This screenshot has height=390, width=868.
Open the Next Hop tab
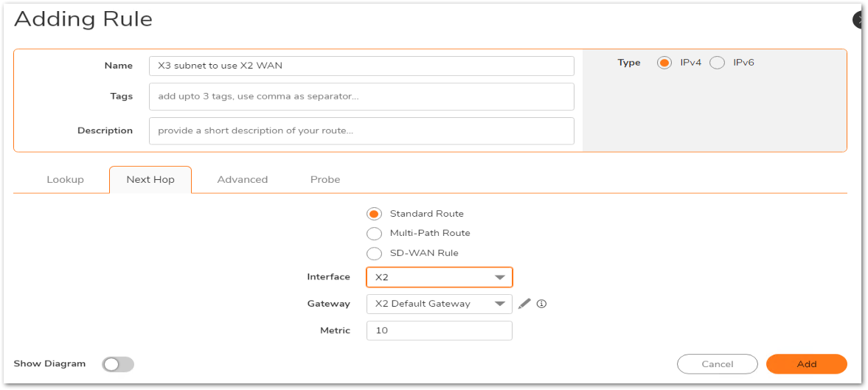tap(150, 180)
